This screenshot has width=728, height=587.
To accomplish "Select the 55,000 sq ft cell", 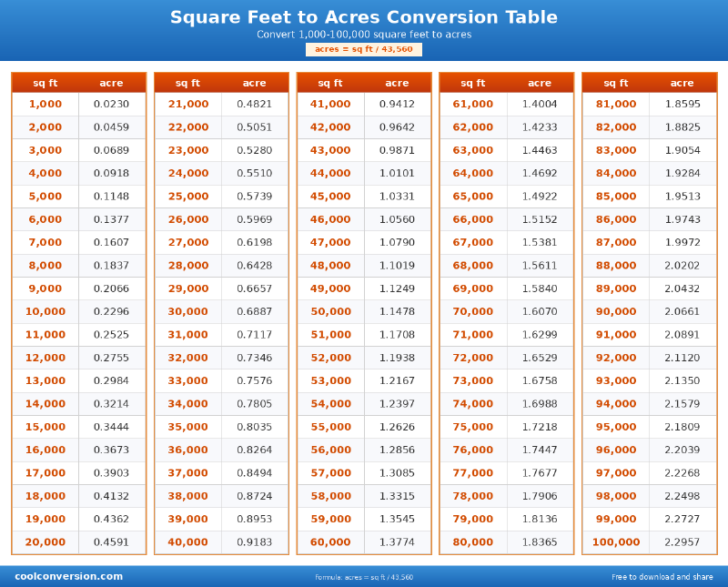I will (x=330, y=427).
